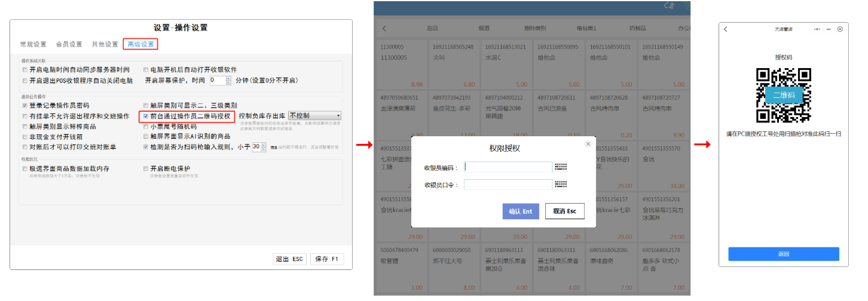This screenshot has height=301, width=868.
Task: Select the 原味曲奇 product card
Action: pos(610,268)
